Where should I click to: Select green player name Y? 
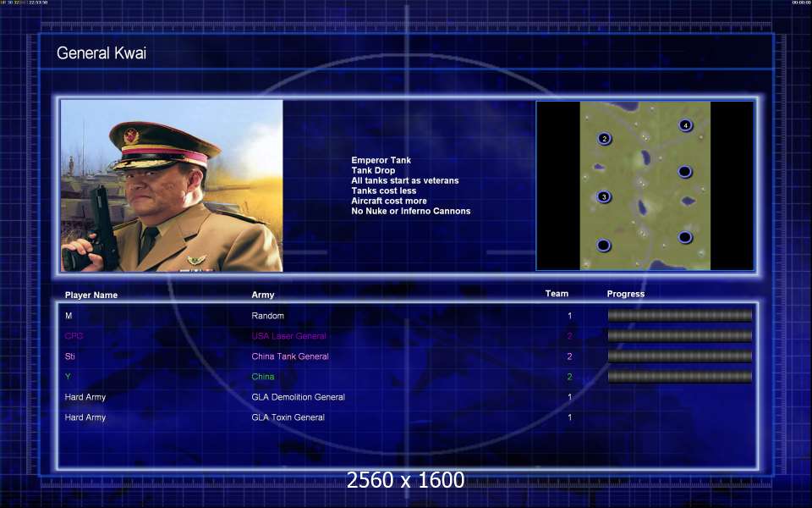click(68, 376)
